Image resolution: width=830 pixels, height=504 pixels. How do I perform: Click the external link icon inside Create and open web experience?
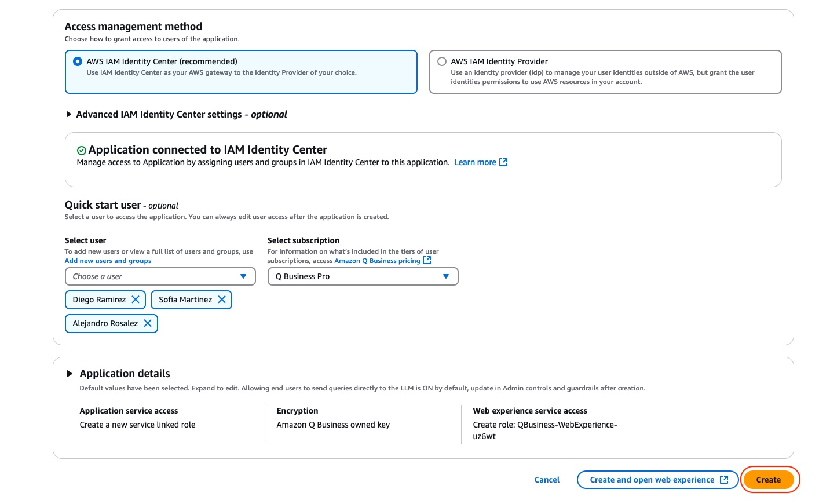click(724, 480)
